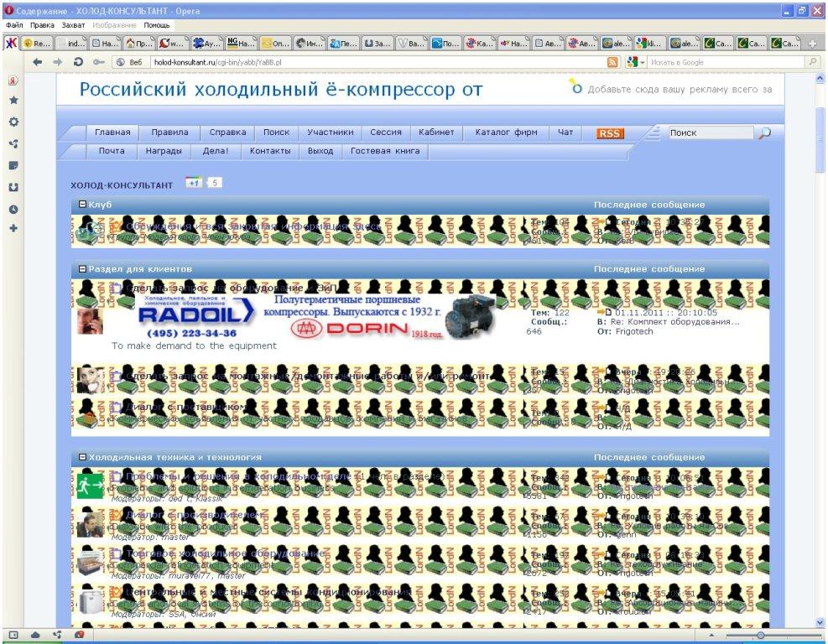Collapse the Раздел для клиентов category
This screenshot has width=828, height=644.
pos(82,268)
